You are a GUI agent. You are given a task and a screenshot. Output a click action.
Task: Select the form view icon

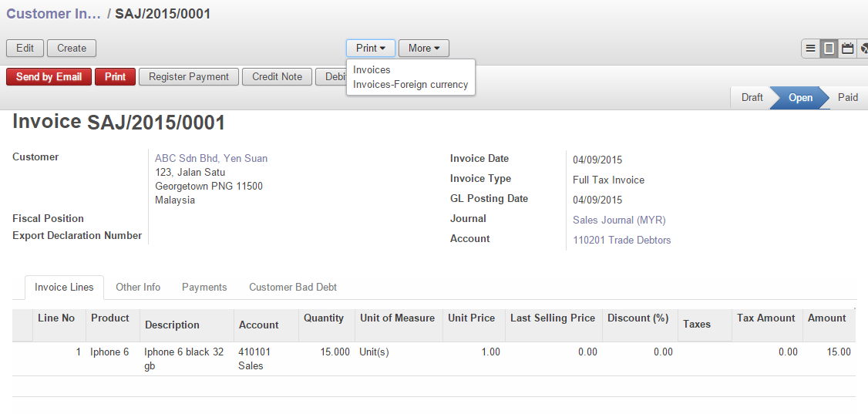point(829,49)
